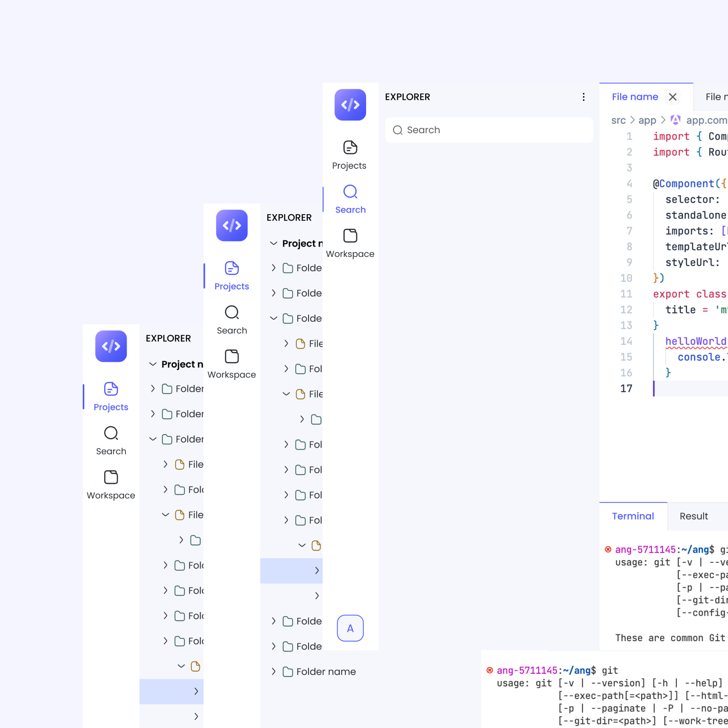Open Workspace in the rightmost sidebar
Image resolution: width=728 pixels, height=728 pixels.
pos(350,244)
